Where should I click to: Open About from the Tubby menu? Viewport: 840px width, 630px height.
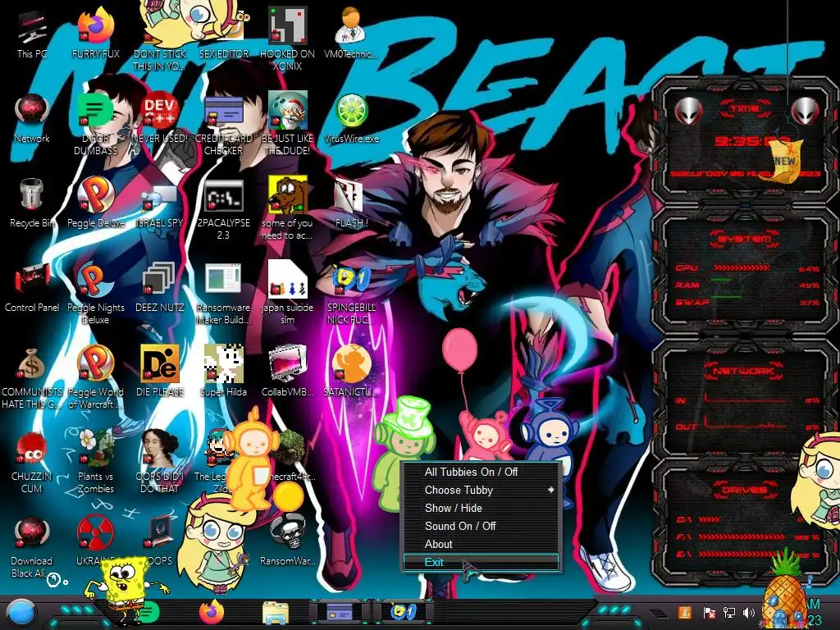(481, 545)
